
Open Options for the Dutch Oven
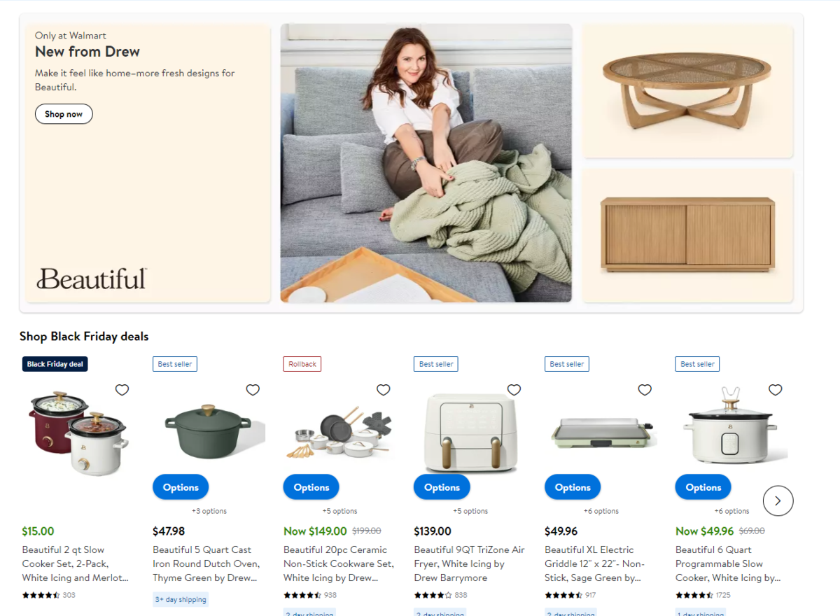[181, 487]
